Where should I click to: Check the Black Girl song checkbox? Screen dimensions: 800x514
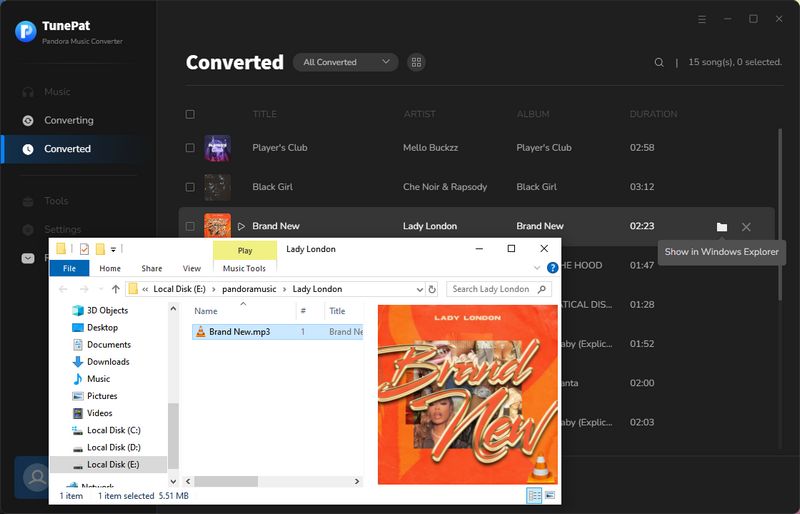click(x=190, y=187)
